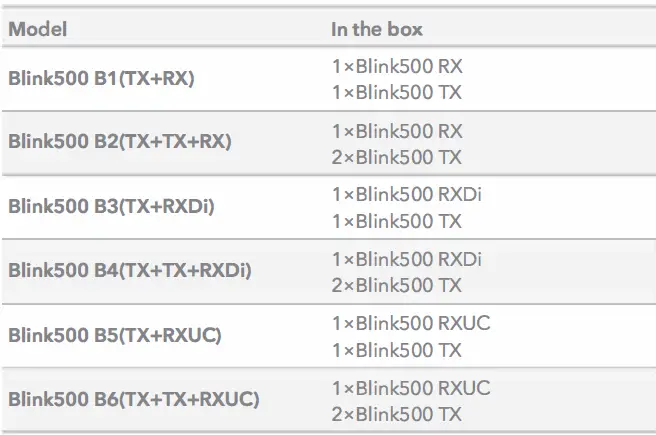Click "1×Blink500 TX" in the B5 row
This screenshot has height=435, width=656.
click(396, 349)
